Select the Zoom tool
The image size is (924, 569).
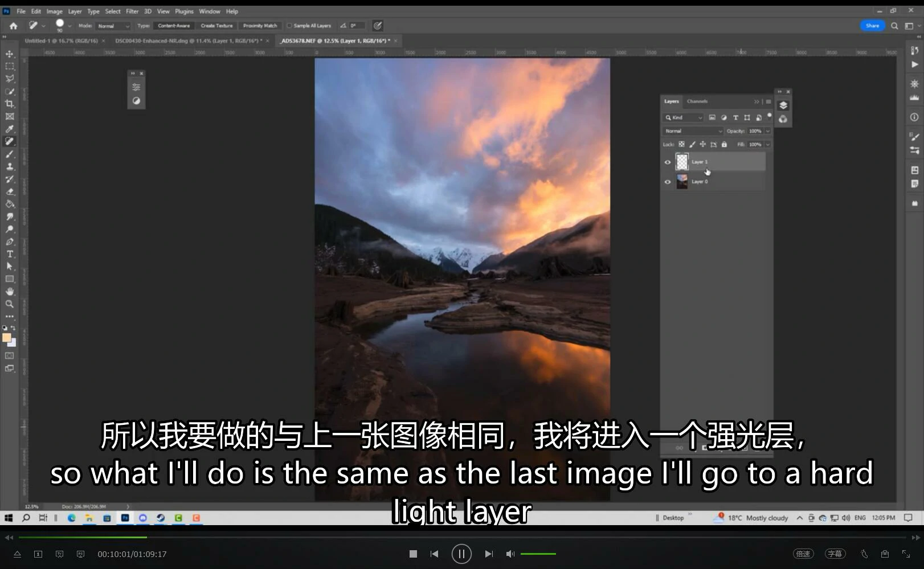pyautogui.click(x=10, y=304)
